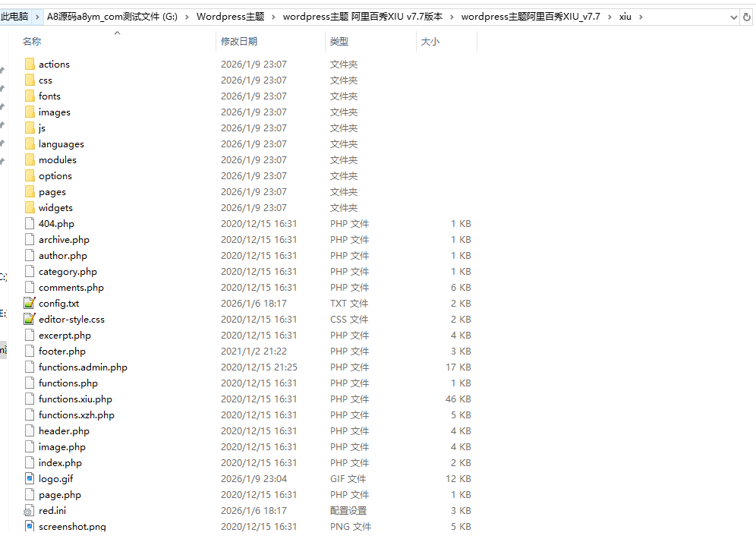Open the actions folder icon
This screenshot has height=539, width=756.
click(x=29, y=64)
